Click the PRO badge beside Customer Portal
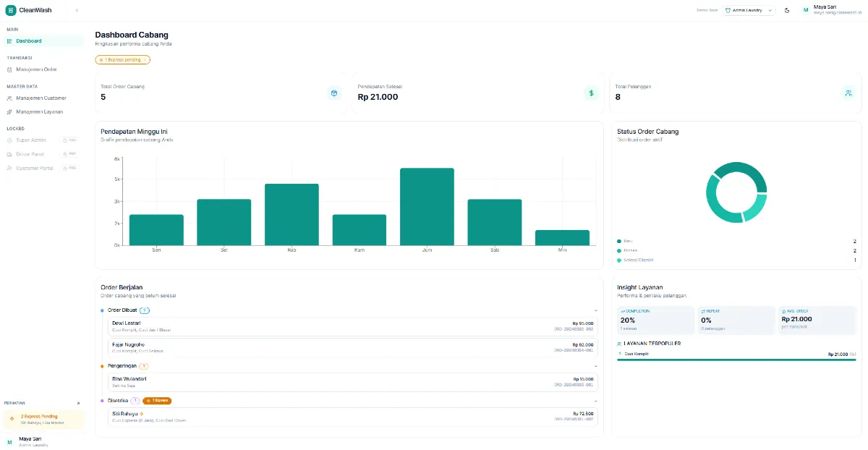 (x=70, y=168)
